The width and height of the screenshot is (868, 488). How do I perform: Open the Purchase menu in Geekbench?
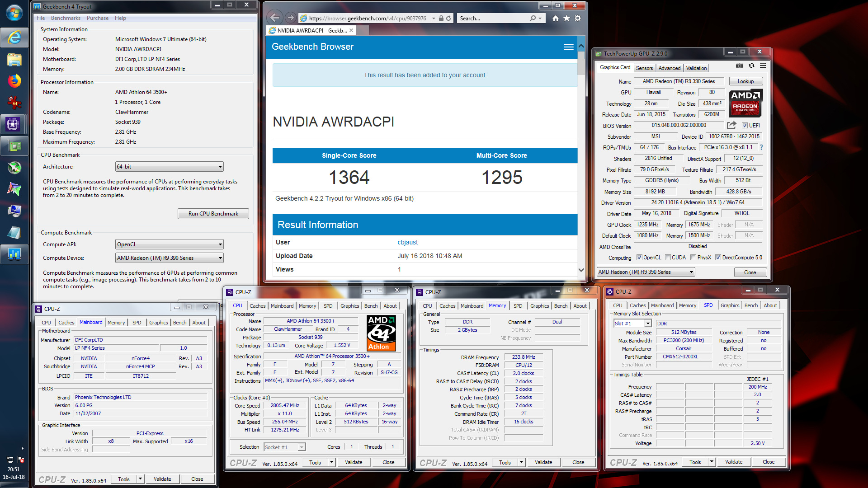coord(98,18)
